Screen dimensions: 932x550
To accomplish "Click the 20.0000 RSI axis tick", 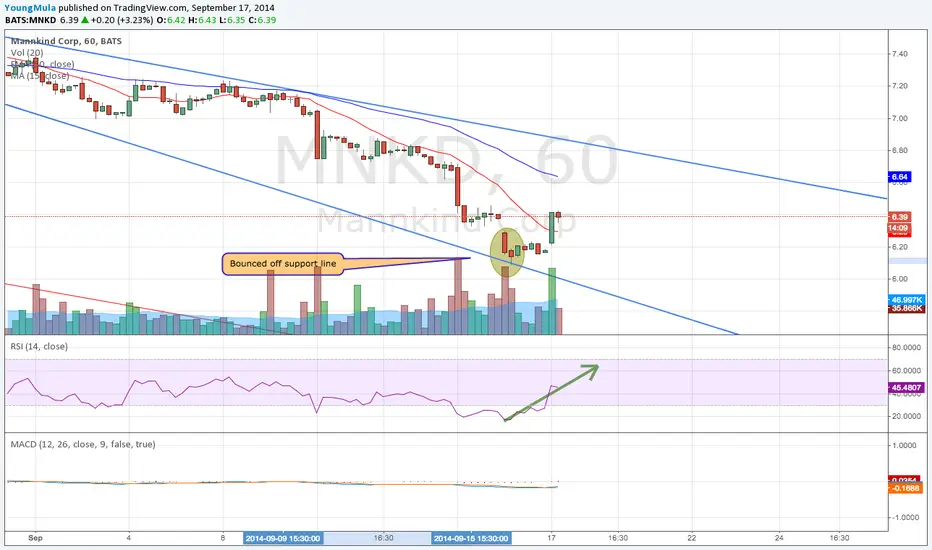I will coord(906,416).
